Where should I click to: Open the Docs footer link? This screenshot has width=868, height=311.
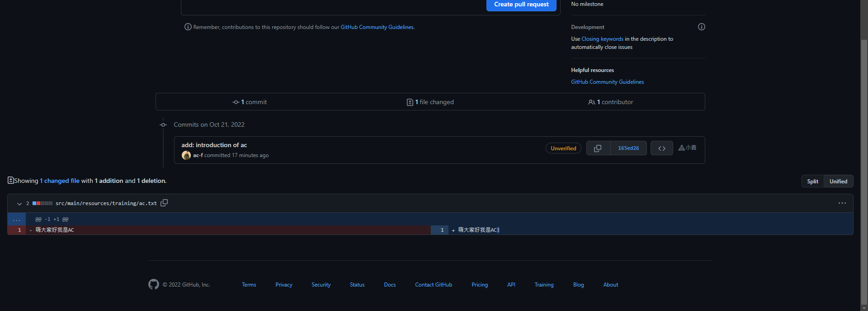pyautogui.click(x=390, y=285)
